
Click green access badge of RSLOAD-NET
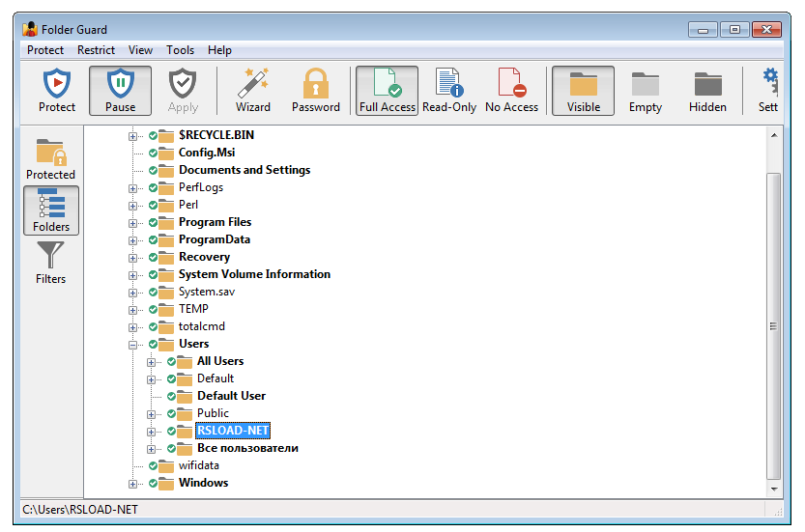171,431
